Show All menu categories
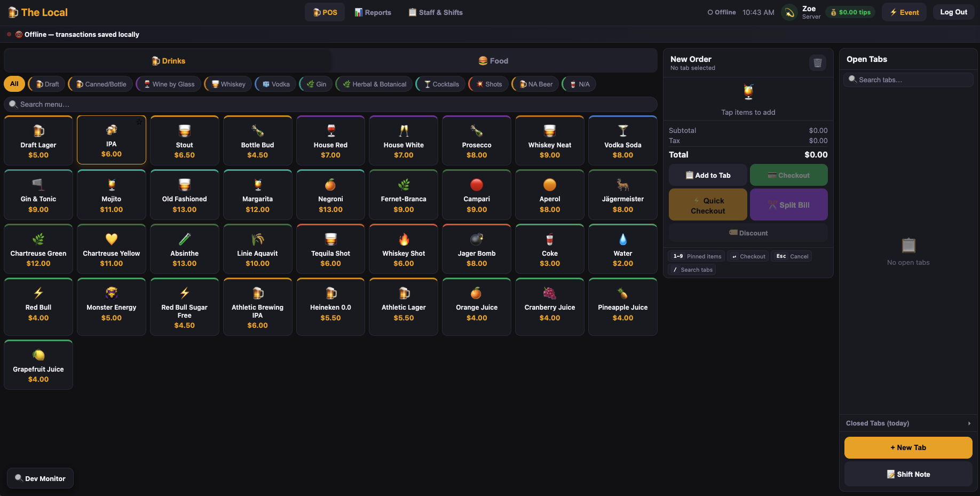Viewport: 980px width, 496px height. click(14, 84)
